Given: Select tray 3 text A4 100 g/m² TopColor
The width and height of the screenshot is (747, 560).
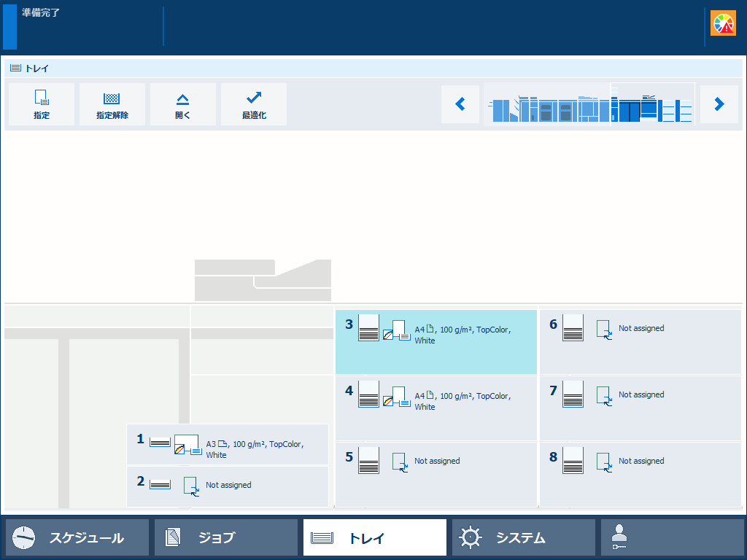Looking at the screenshot, I should (x=462, y=335).
